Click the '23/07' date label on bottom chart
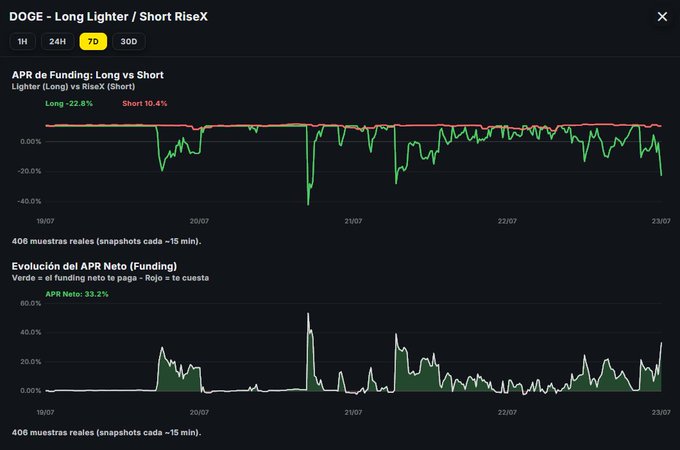This screenshot has width=680, height=450. point(661,412)
